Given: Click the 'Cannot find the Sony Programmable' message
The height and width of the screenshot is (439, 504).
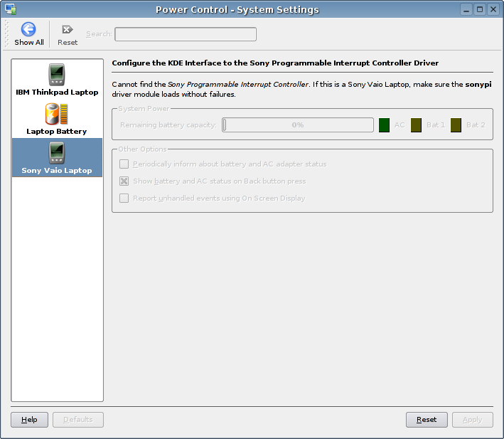Looking at the screenshot, I should (301, 89).
